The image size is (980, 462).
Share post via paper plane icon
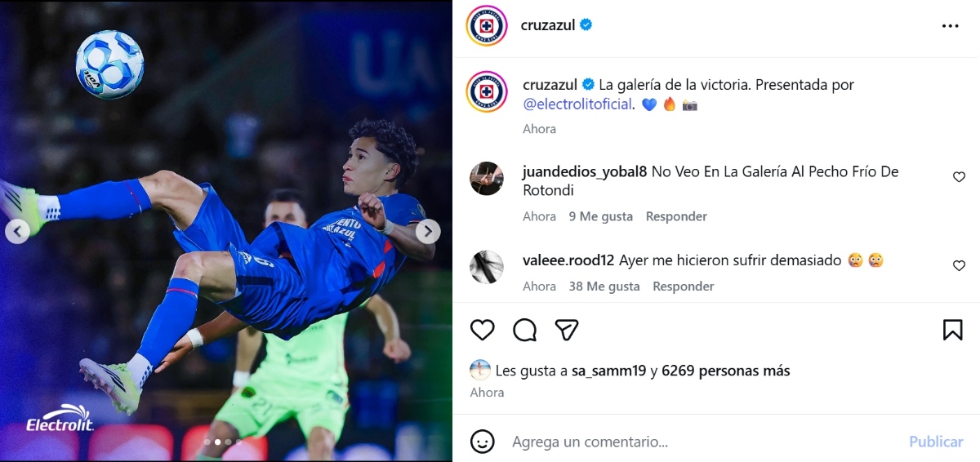(567, 330)
